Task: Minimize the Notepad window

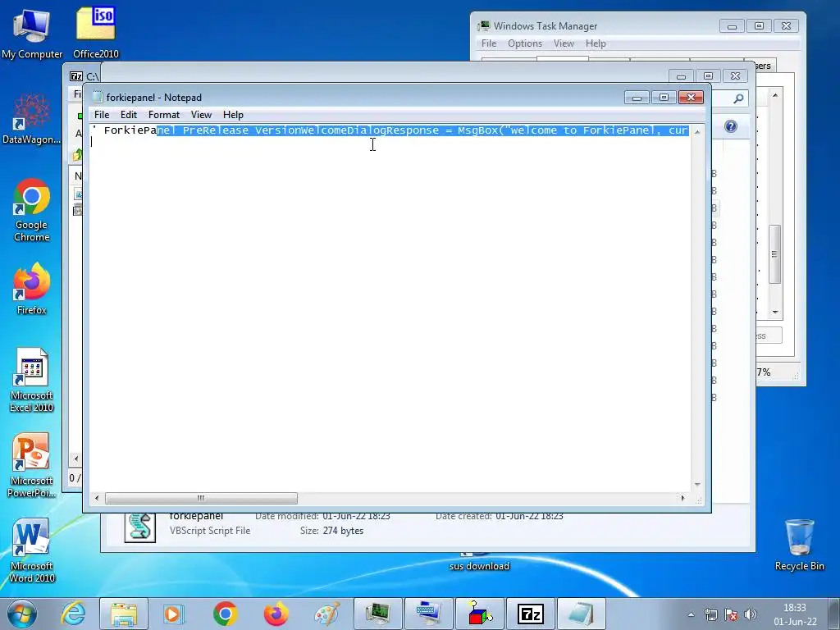Action: (637, 97)
